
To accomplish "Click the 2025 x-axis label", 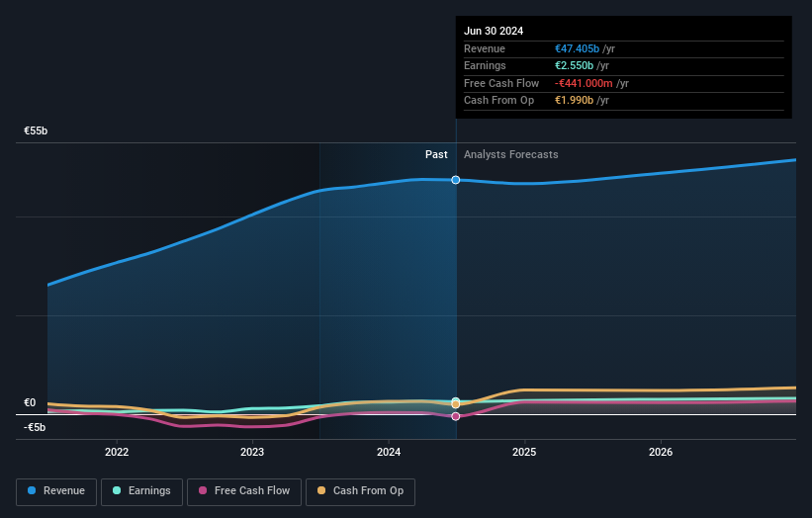I will [x=524, y=452].
